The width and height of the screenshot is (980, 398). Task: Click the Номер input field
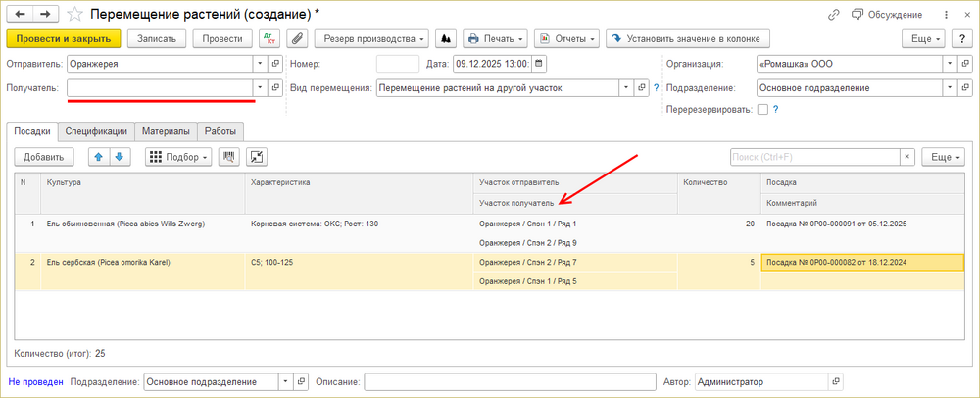(398, 64)
